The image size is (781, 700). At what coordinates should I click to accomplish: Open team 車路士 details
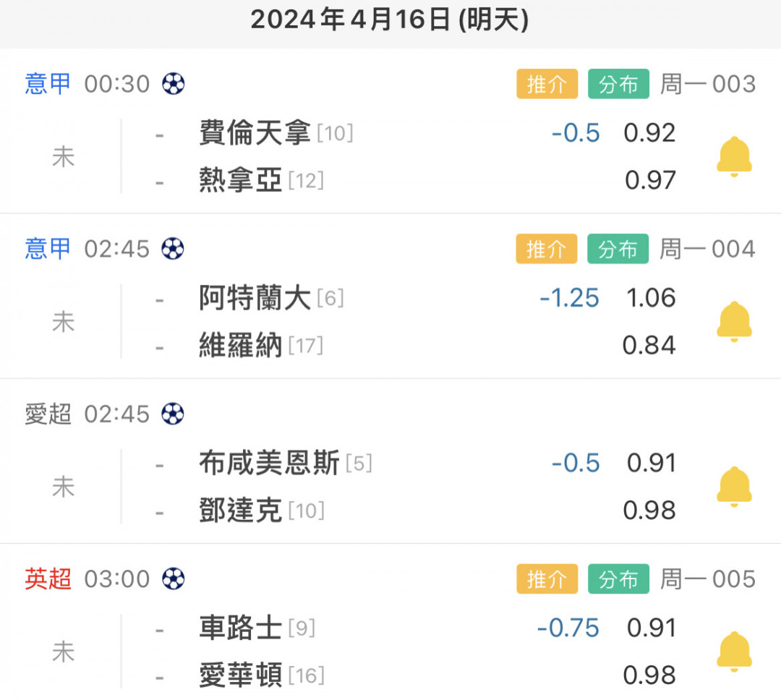pyautogui.click(x=241, y=628)
